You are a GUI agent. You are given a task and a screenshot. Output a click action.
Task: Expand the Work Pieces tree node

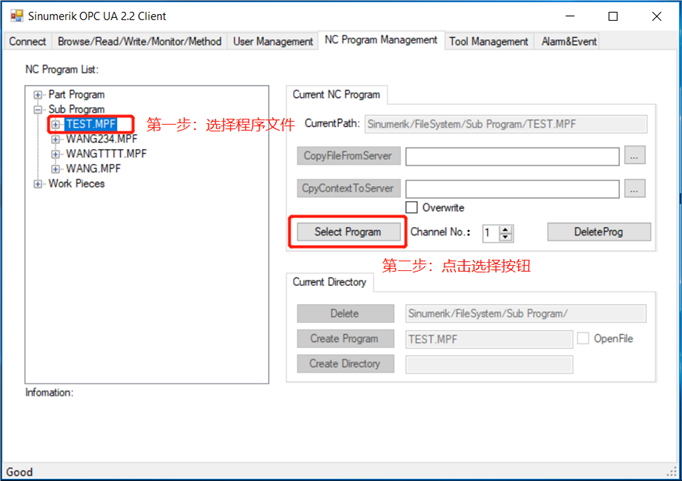pos(38,184)
